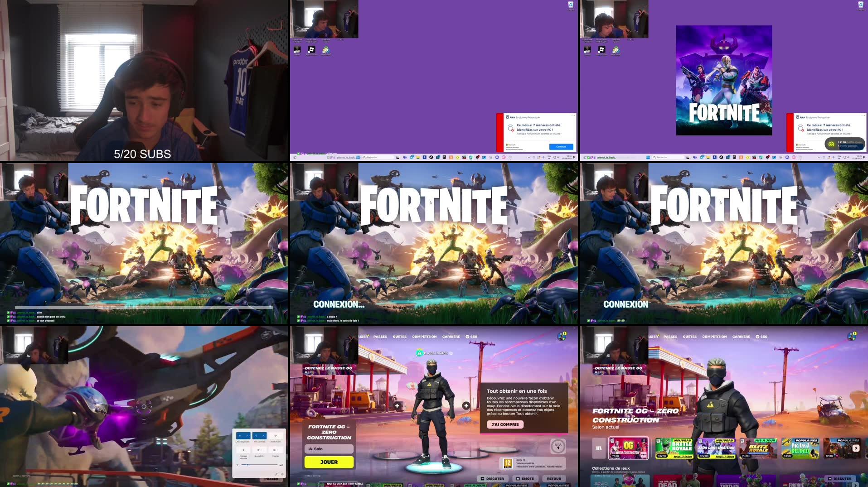The width and height of the screenshot is (868, 487).
Task: Click the 650 V-Bucks balance in the JOUER lobby
Action: [x=471, y=337]
